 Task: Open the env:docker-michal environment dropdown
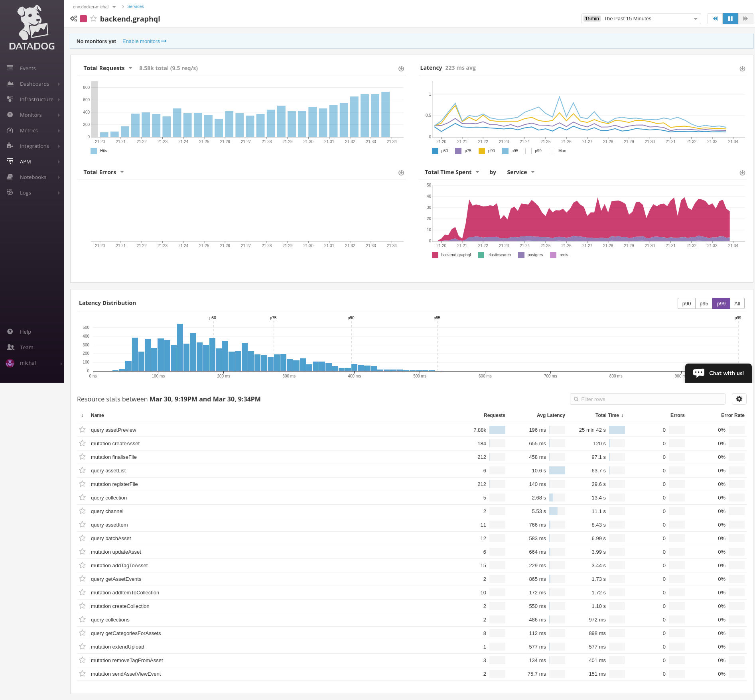[x=95, y=7]
